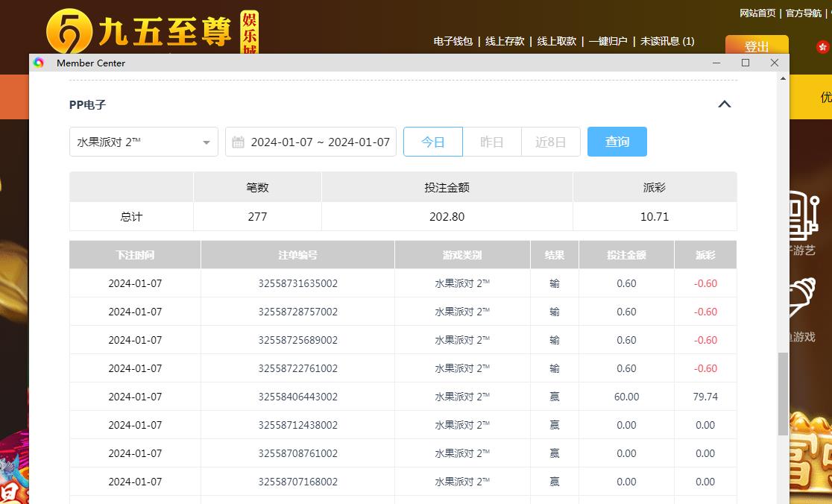Screen dimensions: 832x504
Task: Click the 登出 logout button
Action: click(x=756, y=45)
